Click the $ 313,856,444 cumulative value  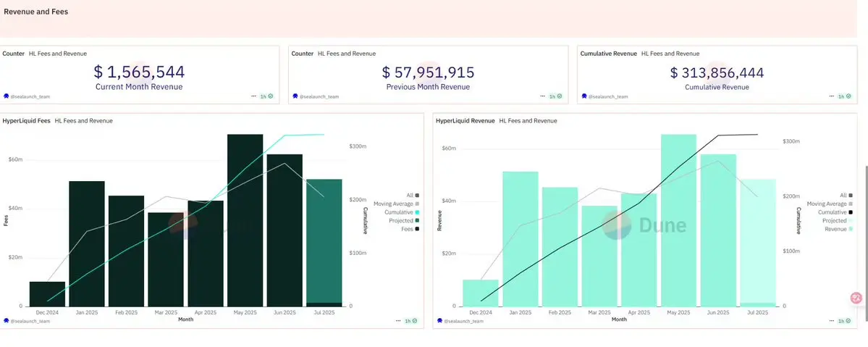[x=717, y=72]
